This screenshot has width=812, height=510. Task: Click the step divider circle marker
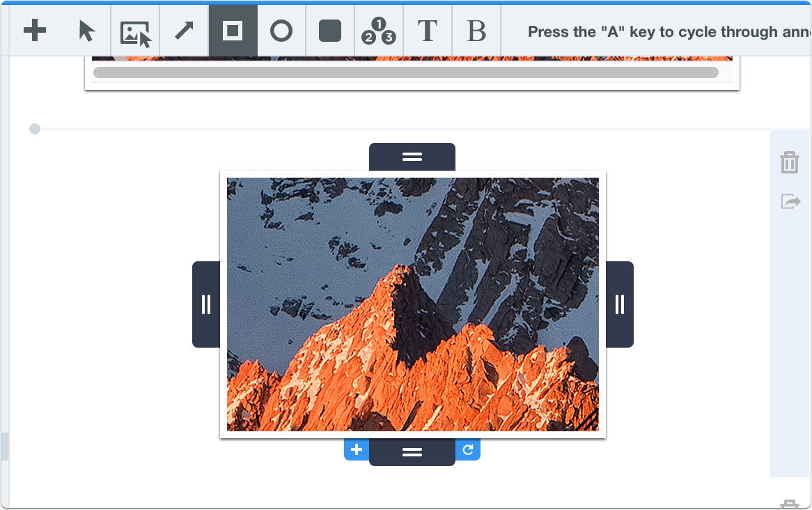coord(35,128)
